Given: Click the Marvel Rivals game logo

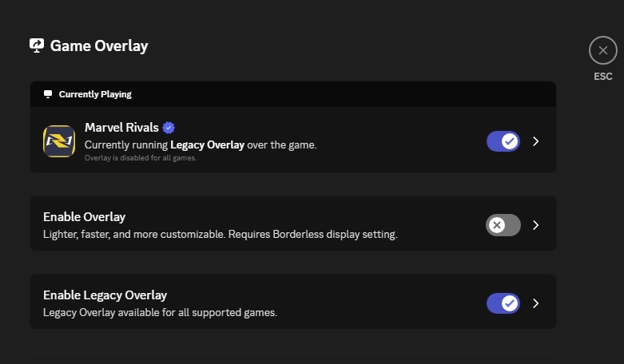Looking at the screenshot, I should tap(59, 141).
